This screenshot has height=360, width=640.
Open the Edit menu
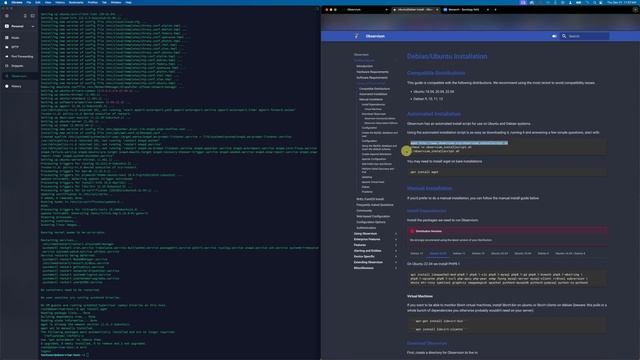pyautogui.click(x=38, y=2)
